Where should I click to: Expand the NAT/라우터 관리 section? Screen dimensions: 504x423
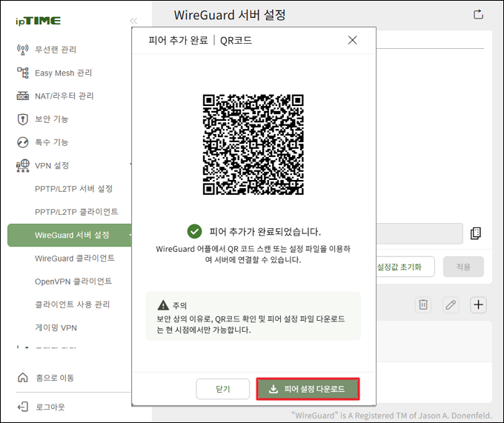(x=64, y=96)
